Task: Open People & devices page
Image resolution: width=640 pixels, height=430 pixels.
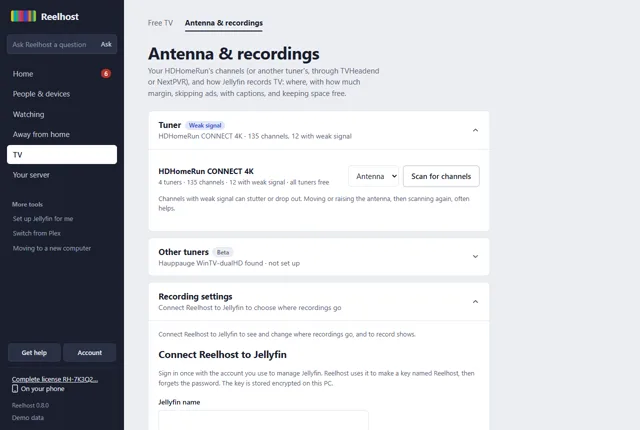Action: (62, 94)
